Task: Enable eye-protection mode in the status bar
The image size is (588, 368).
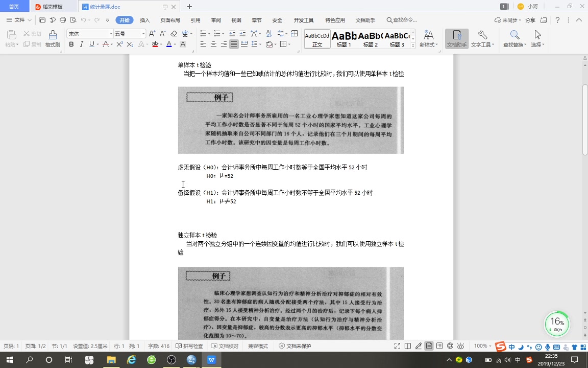Action: [460, 346]
